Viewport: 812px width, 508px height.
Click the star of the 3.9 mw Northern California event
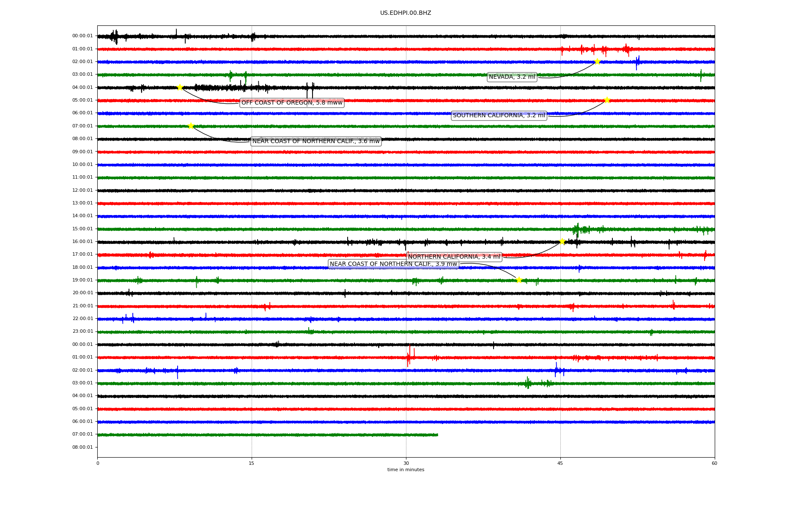(519, 280)
